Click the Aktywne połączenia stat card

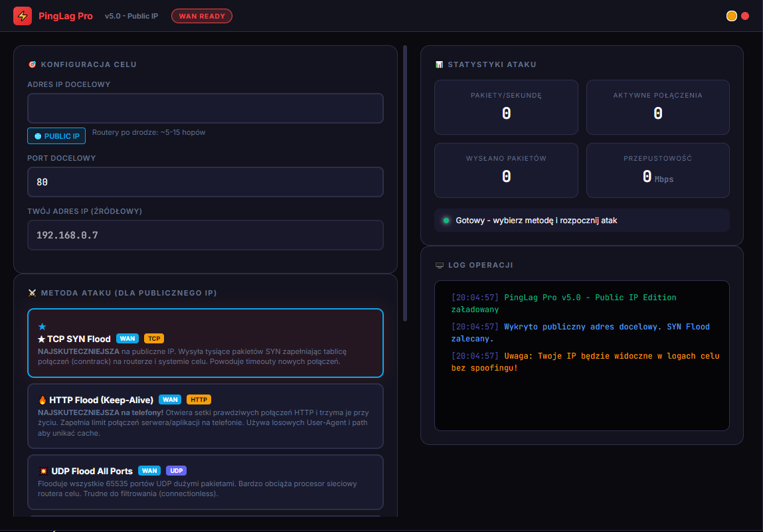click(658, 107)
